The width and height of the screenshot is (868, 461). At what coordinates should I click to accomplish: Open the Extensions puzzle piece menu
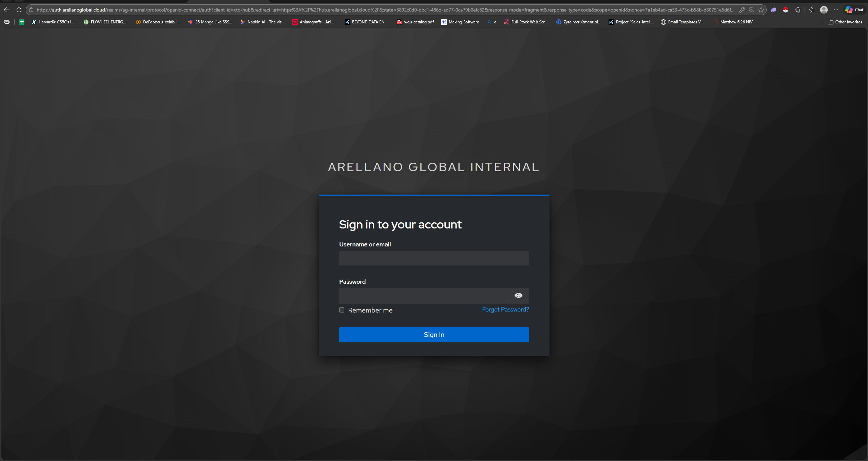798,10
